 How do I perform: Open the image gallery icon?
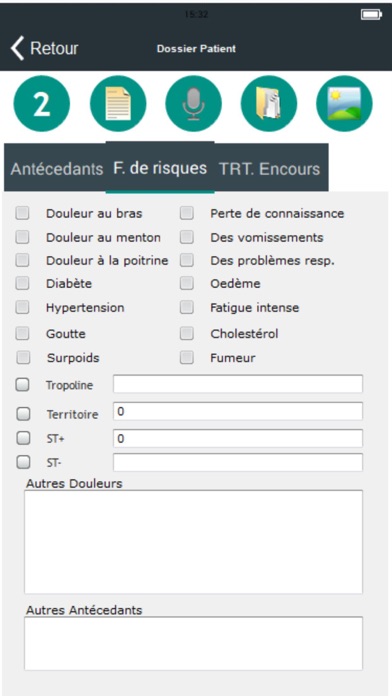344,104
